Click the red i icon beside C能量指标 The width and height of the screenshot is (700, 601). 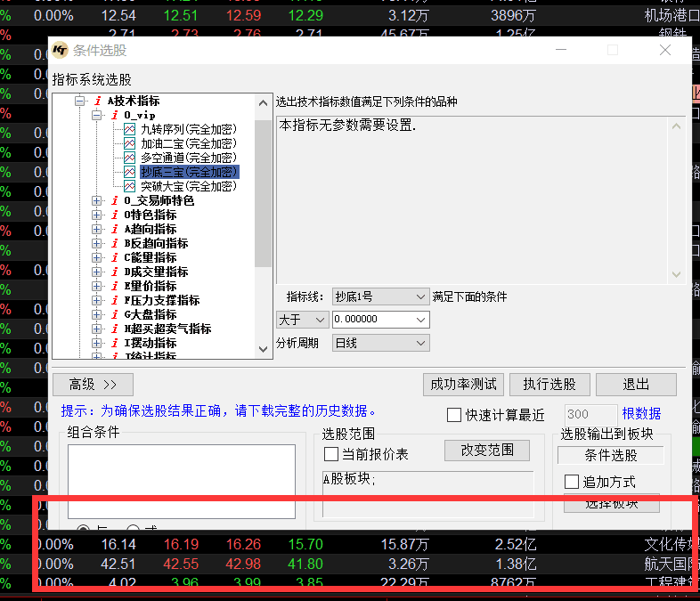pos(115,258)
